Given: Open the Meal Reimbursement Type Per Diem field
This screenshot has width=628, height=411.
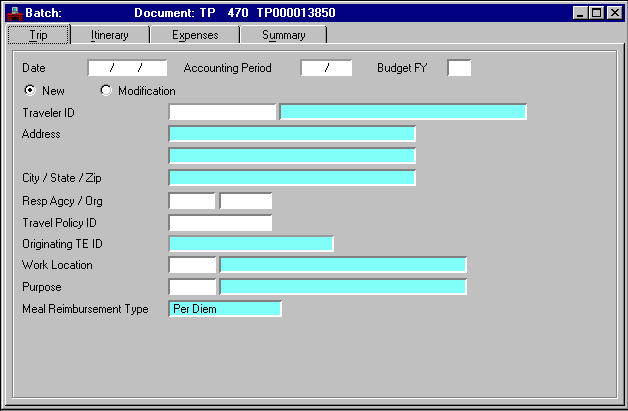Looking at the screenshot, I should pyautogui.click(x=226, y=309).
